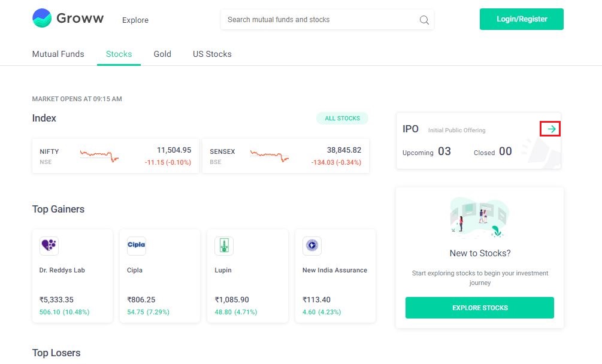Click the Initial Public Offering subtitle
Viewport: 602px width, 364px height.
456,131
